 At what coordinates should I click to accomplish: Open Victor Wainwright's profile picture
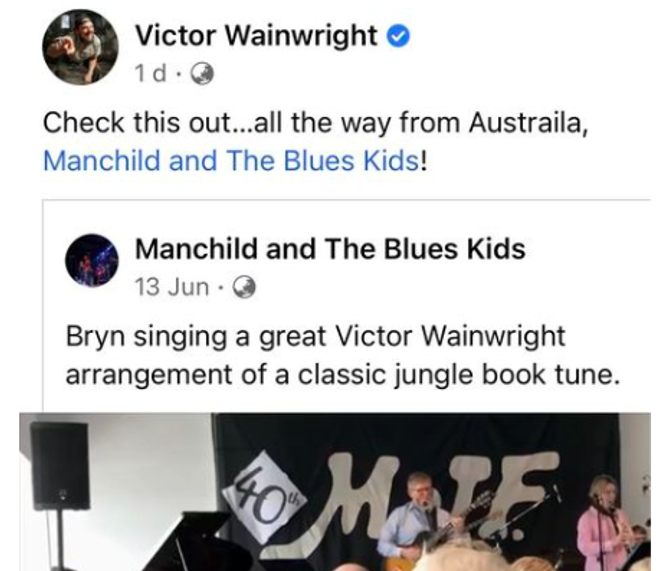pos(80,47)
